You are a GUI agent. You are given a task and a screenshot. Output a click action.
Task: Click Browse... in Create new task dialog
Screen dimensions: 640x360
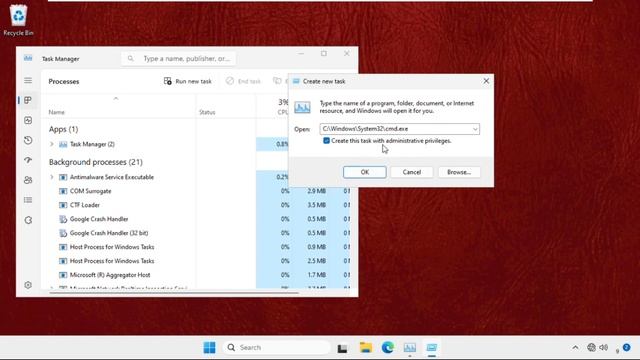[459, 172]
